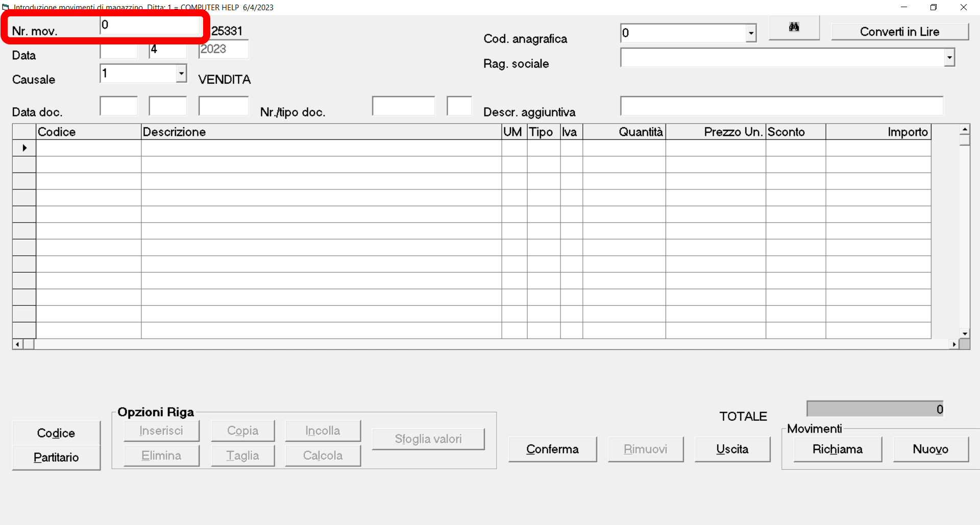Viewport: 980px width, 525px height.
Task: Click the Nr. mov. input field
Action: coord(150,25)
